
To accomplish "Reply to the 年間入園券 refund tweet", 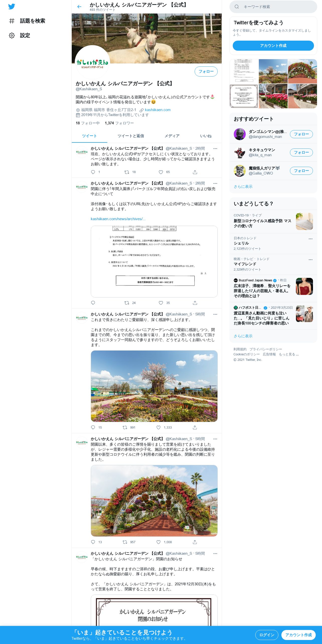I will point(93,303).
